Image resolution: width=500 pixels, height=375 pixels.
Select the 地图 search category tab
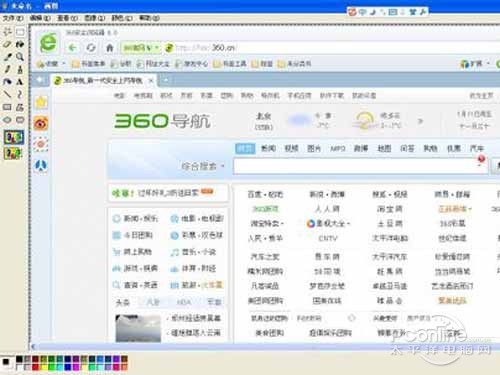pyautogui.click(x=384, y=149)
